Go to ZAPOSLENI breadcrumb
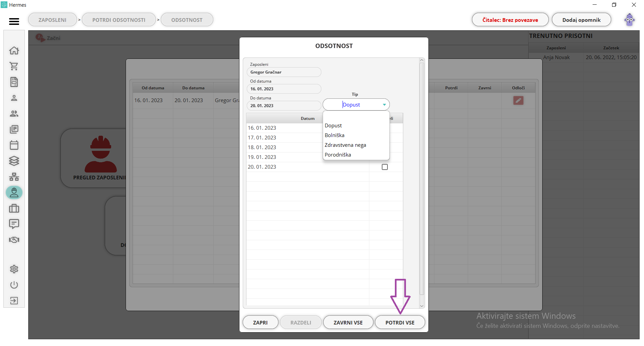This screenshot has height=346, width=644. (52, 20)
